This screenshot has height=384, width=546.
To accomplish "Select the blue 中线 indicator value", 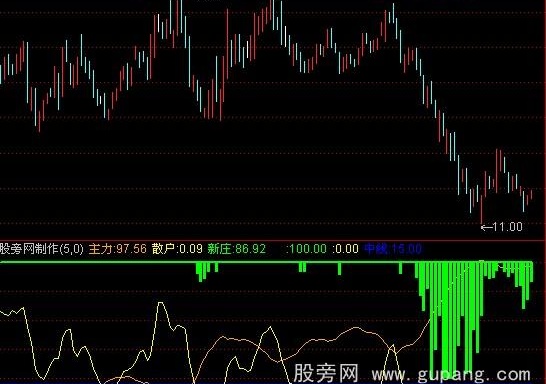I will click(x=393, y=249).
